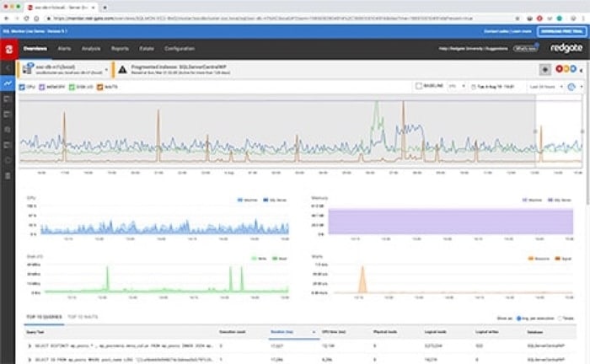Select the sixth sidebar circular icon
590x364 pixels.
point(8,161)
